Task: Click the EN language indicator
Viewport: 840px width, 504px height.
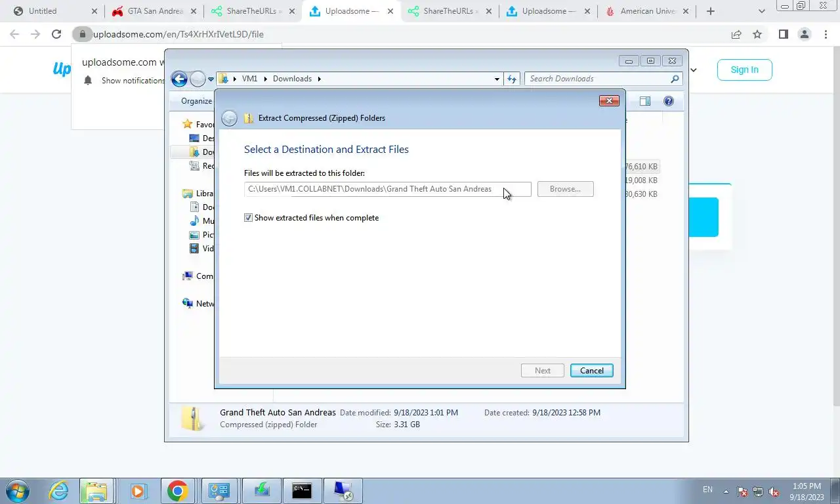Action: (x=707, y=490)
